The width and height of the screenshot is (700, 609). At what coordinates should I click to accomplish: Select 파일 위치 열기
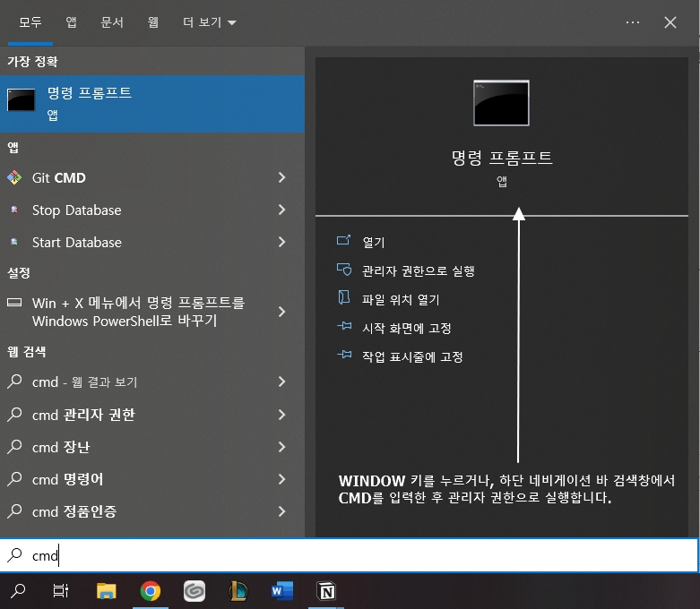401,299
